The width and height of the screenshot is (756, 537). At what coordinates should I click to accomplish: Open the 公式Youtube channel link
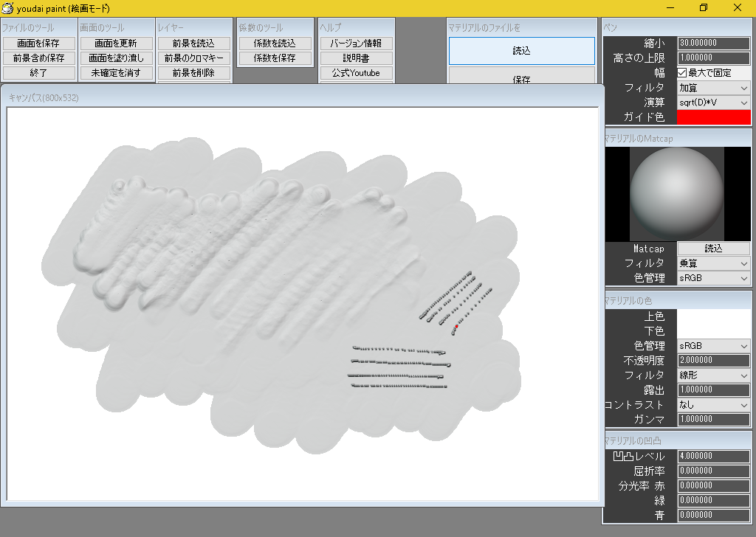[357, 73]
